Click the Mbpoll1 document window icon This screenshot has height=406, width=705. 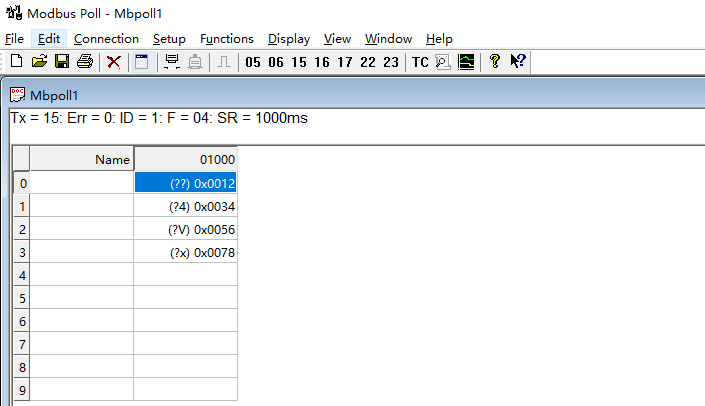(17, 95)
